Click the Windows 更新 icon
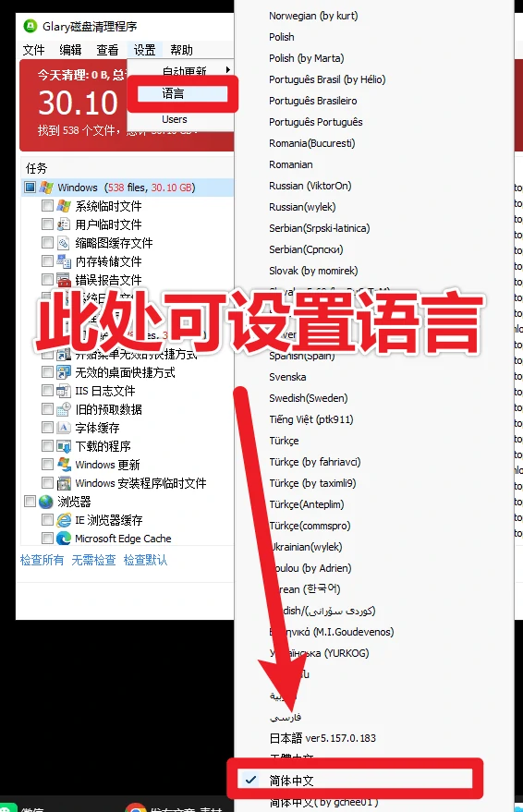Viewport: 523px width, 812px height. point(64,464)
